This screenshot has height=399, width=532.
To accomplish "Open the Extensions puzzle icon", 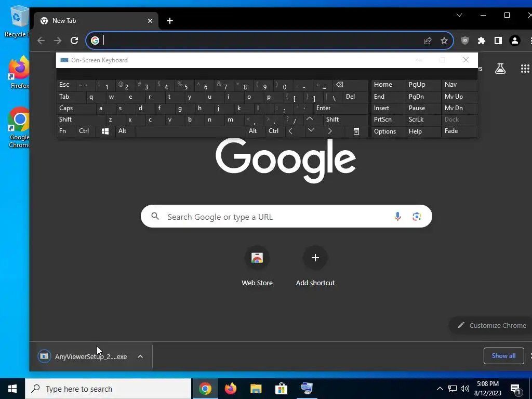I will pos(482,41).
